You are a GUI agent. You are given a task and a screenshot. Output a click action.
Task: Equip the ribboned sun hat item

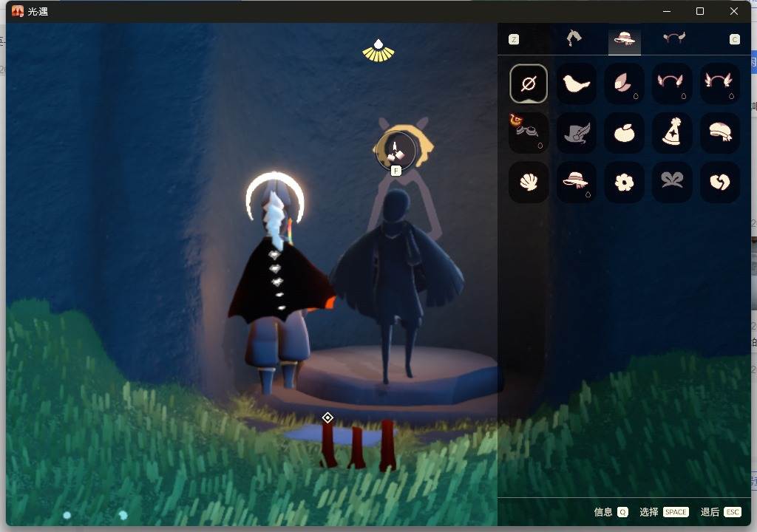click(x=576, y=182)
